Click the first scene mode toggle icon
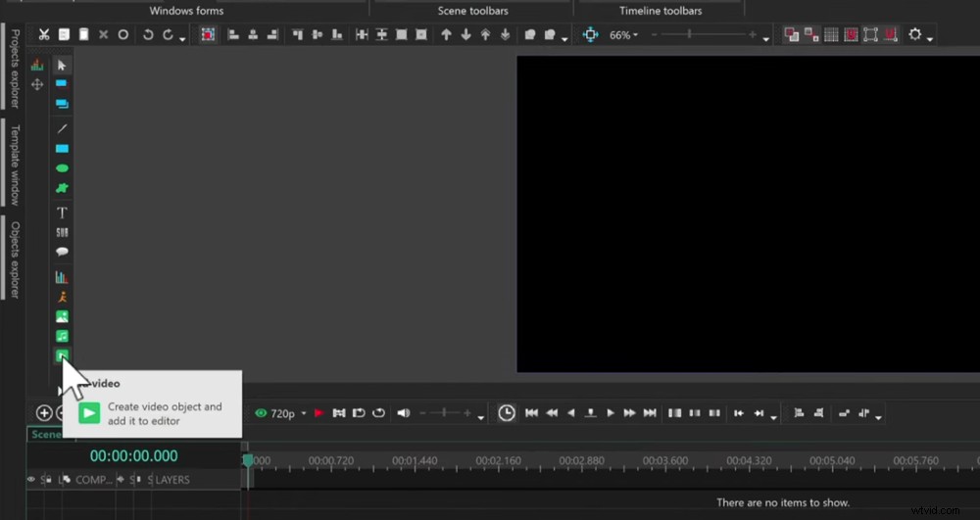The image size is (980, 520). coord(791,35)
